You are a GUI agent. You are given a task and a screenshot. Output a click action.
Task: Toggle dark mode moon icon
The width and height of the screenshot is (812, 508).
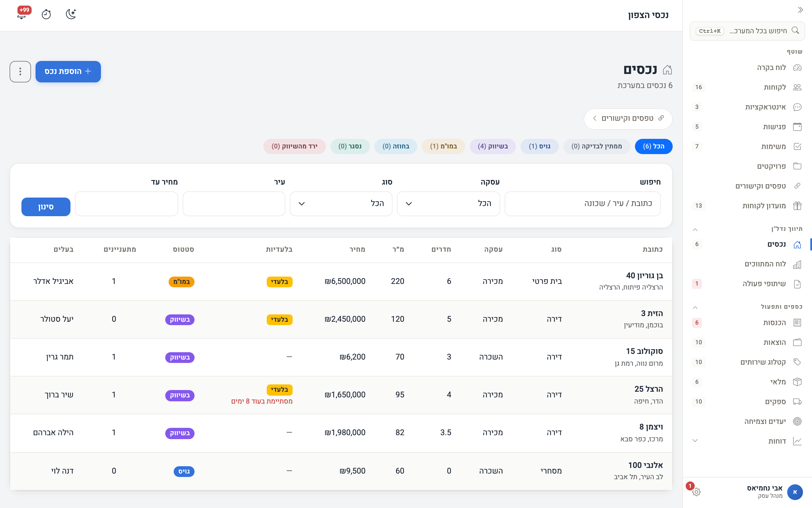(x=71, y=14)
